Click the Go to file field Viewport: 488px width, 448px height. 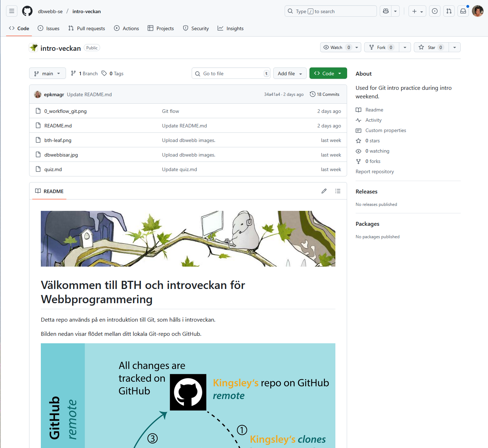pos(231,73)
